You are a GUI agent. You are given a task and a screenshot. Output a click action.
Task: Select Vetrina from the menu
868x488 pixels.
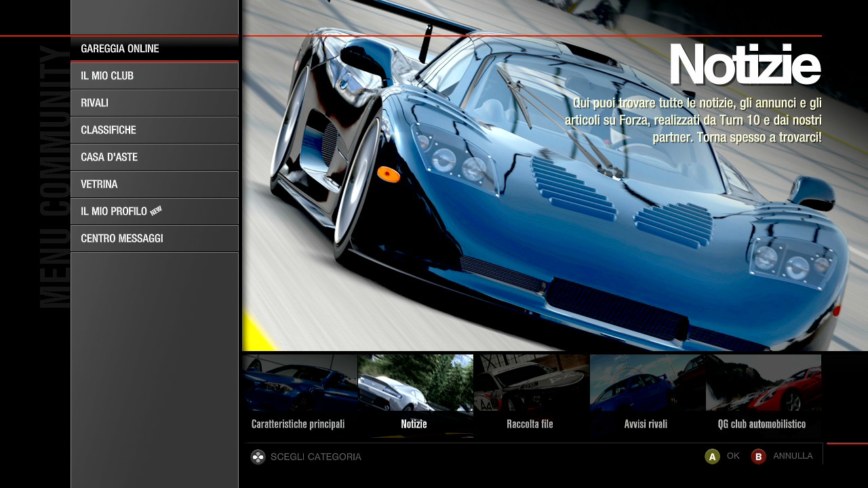155,184
